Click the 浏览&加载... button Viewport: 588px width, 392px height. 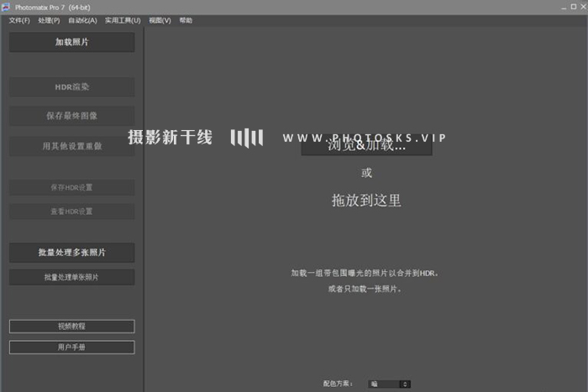click(x=367, y=145)
